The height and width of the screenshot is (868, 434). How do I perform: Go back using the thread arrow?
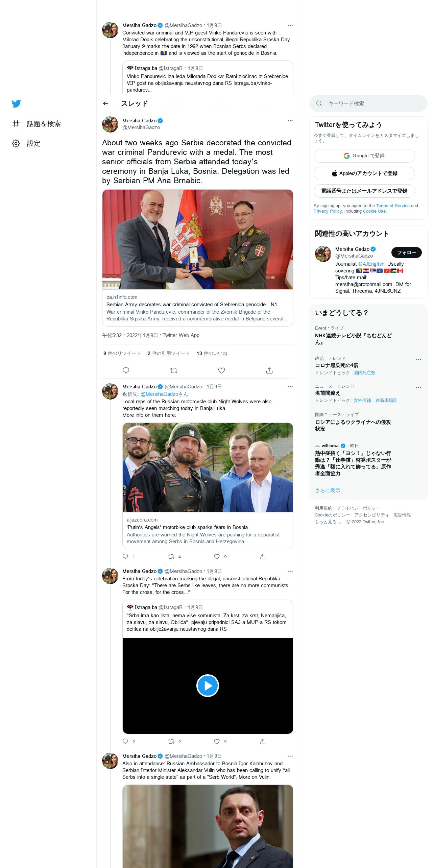tap(105, 103)
